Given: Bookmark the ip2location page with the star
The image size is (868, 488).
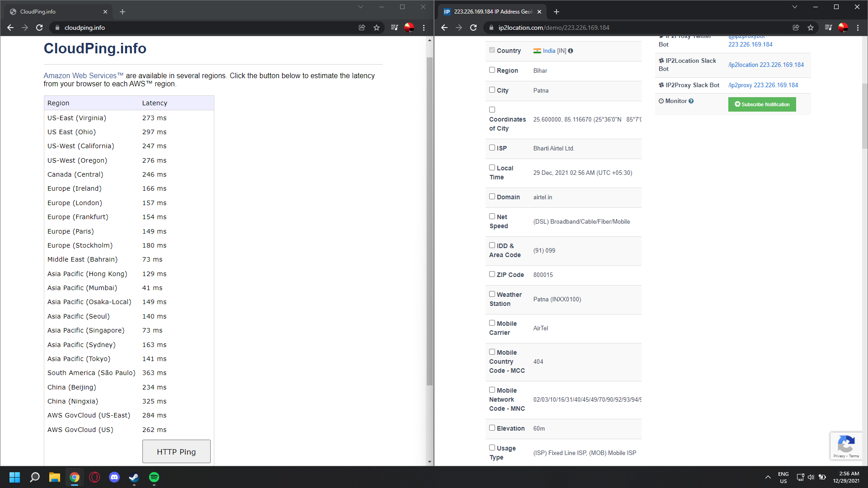Looking at the screenshot, I should tap(811, 28).
